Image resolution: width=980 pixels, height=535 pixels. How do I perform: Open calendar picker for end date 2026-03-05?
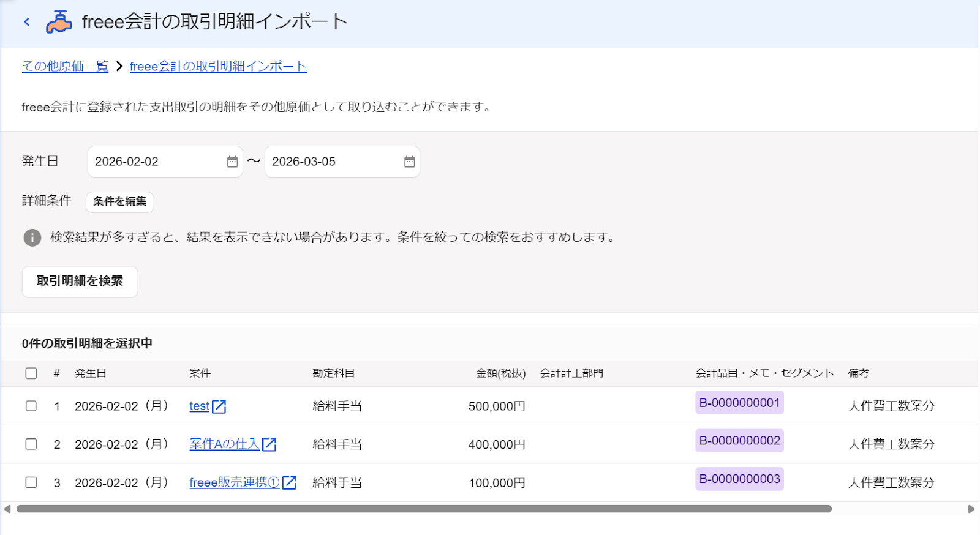pos(409,162)
